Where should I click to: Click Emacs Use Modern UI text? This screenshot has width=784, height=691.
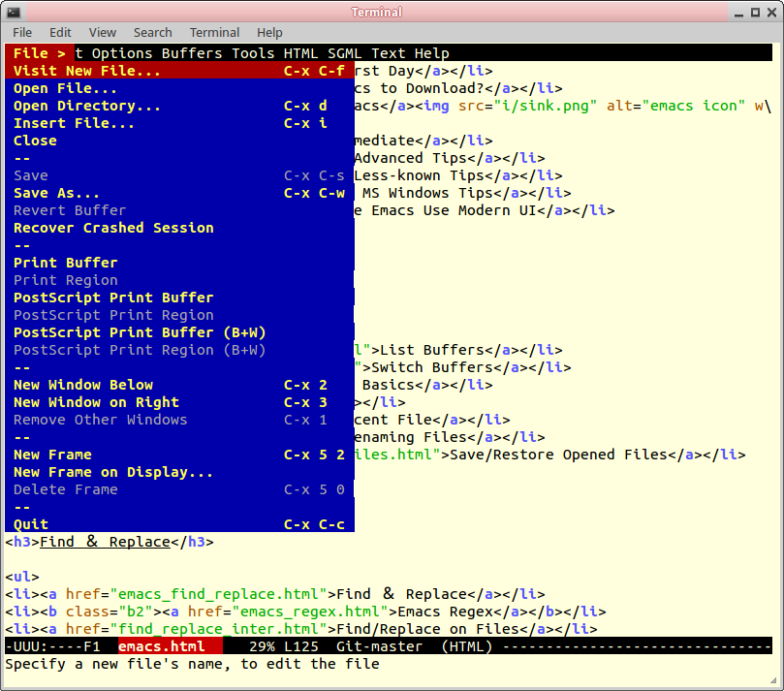pos(454,210)
